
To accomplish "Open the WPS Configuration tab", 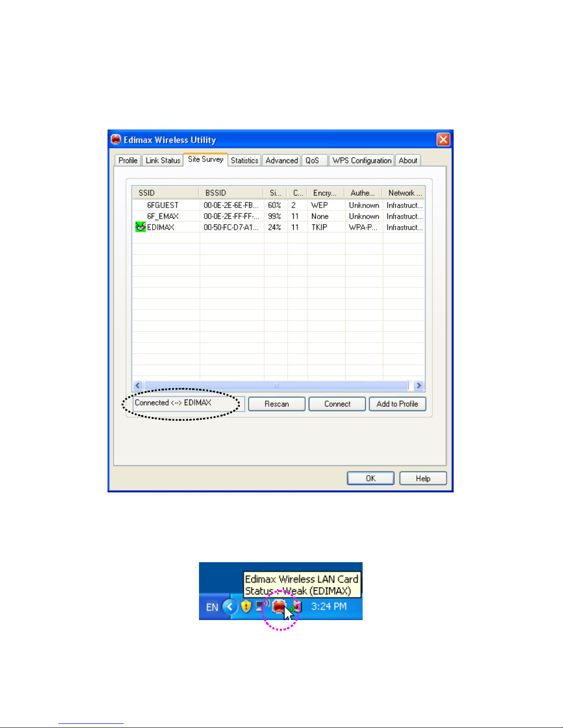I will coord(362,160).
